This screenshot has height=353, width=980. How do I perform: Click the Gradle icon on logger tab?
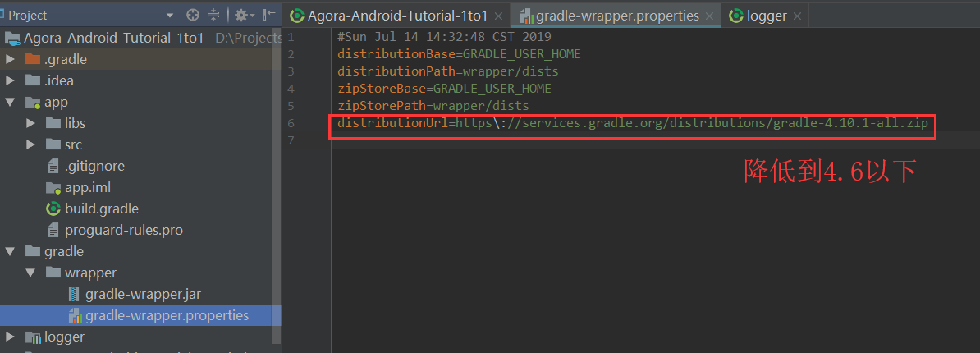[736, 16]
